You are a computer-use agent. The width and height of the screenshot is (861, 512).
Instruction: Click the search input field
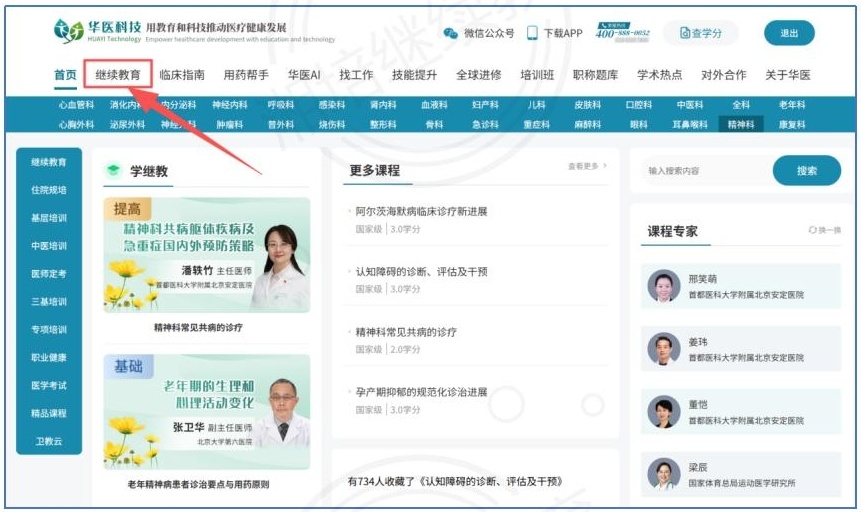tap(696, 171)
